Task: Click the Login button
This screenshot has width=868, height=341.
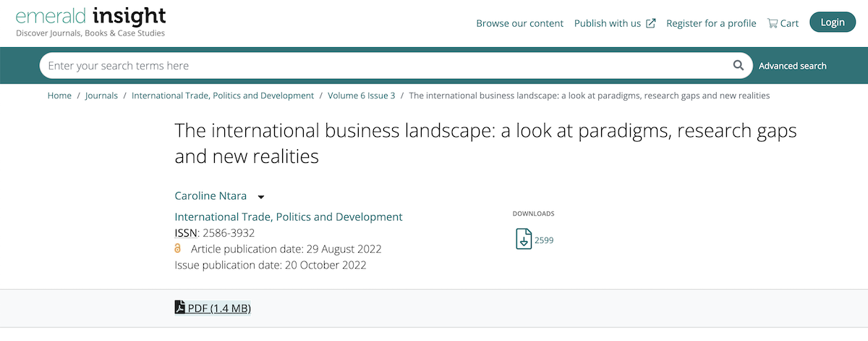Action: coord(833,22)
